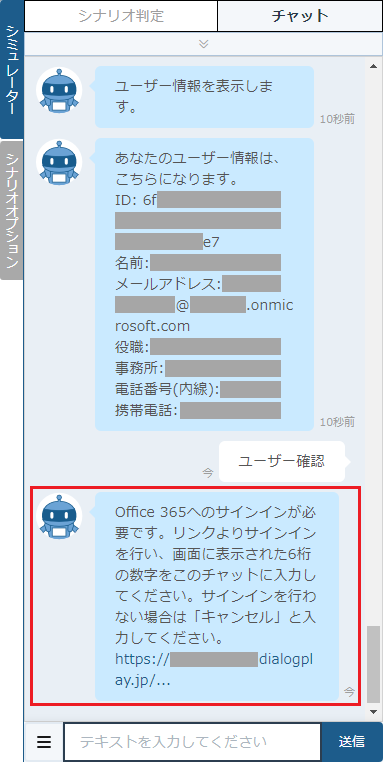Click the scrollbar down arrow

[x=373, y=711]
